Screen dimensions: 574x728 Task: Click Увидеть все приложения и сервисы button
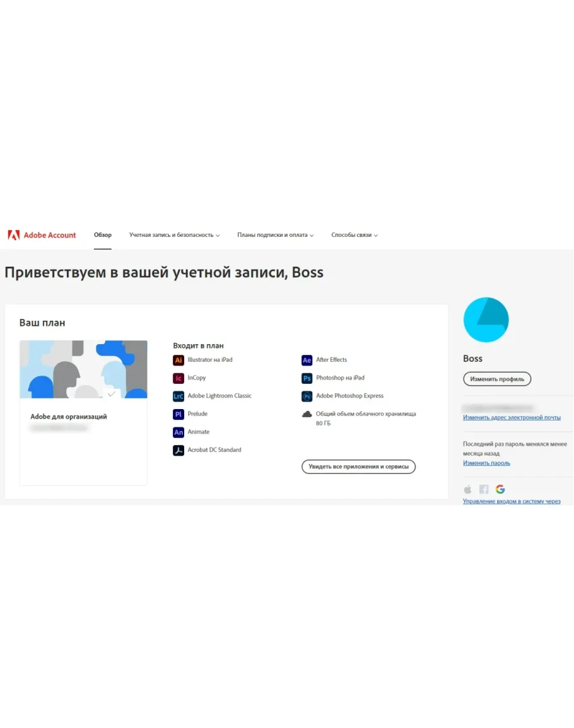coord(358,467)
